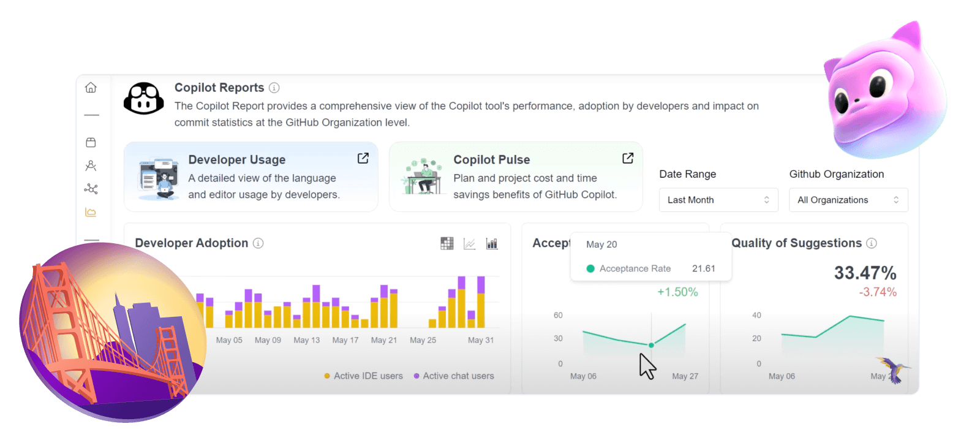This screenshot has width=980, height=429.
Task: Click the home icon in sidebar
Action: tap(91, 88)
